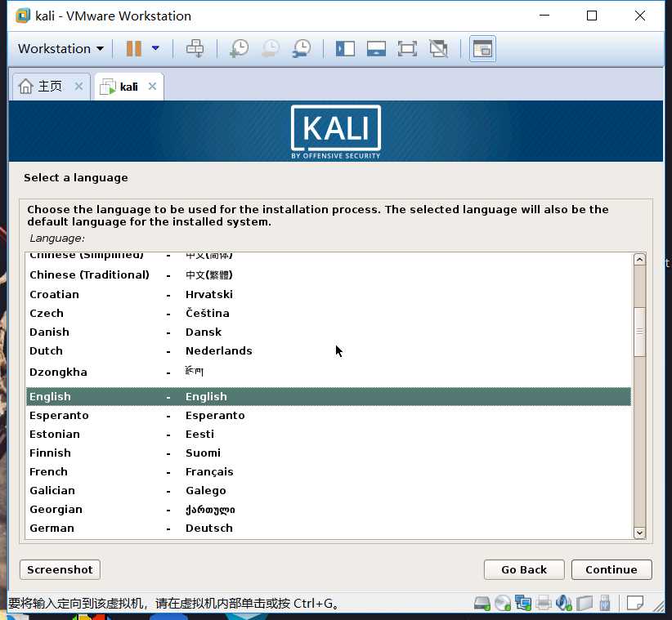Click the Kali logo banner
672x620 pixels.
[335, 132]
